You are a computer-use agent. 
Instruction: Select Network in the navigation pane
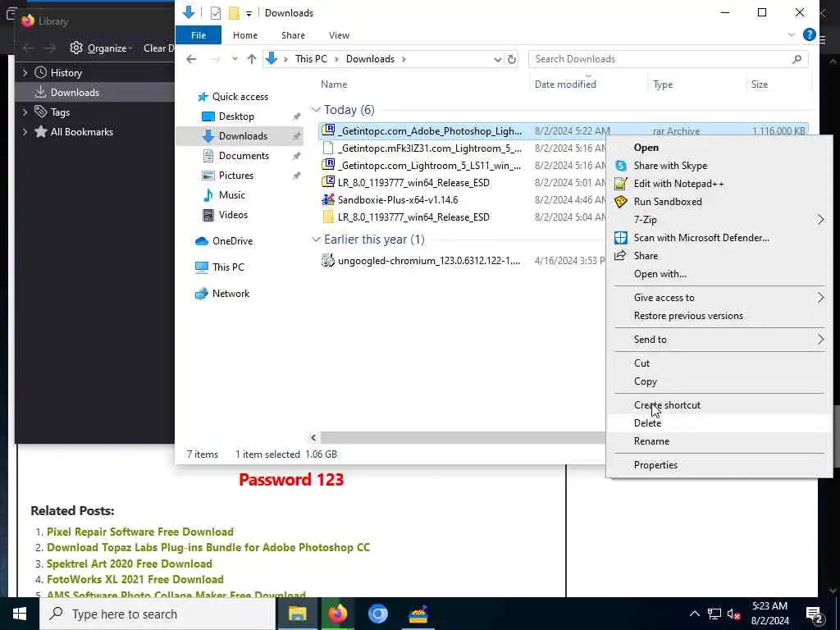click(231, 294)
